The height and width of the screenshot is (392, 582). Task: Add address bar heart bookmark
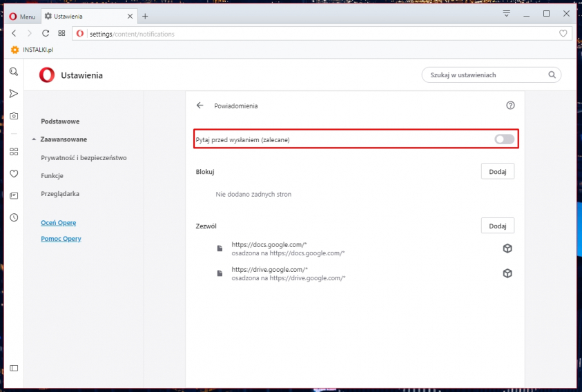click(563, 33)
